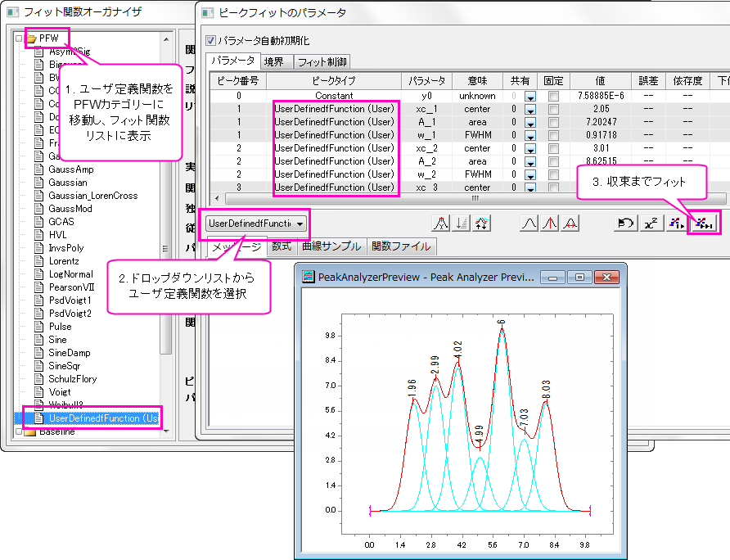Click the SineDamp function document icon
730x560 pixels.
39,353
